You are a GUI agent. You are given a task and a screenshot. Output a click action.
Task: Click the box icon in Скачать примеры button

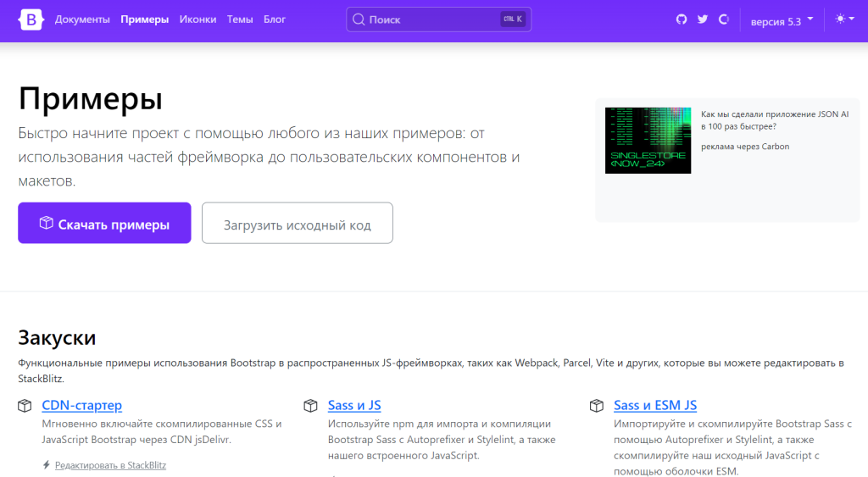coord(47,223)
